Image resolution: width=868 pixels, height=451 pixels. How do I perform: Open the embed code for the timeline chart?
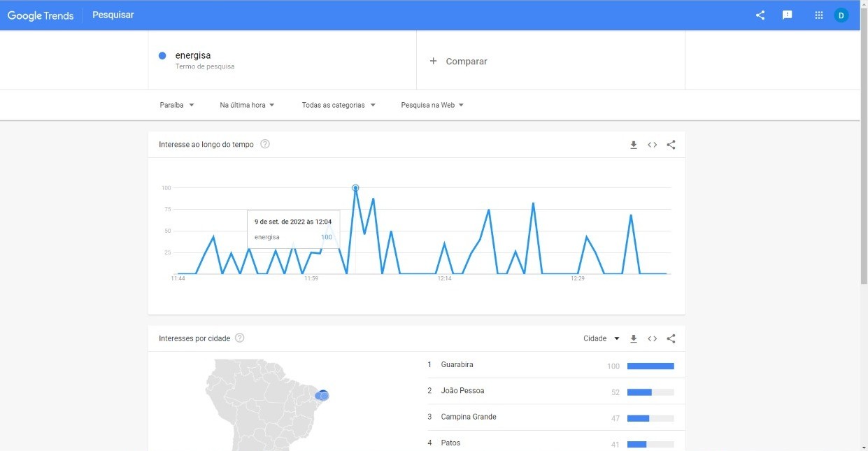point(652,145)
